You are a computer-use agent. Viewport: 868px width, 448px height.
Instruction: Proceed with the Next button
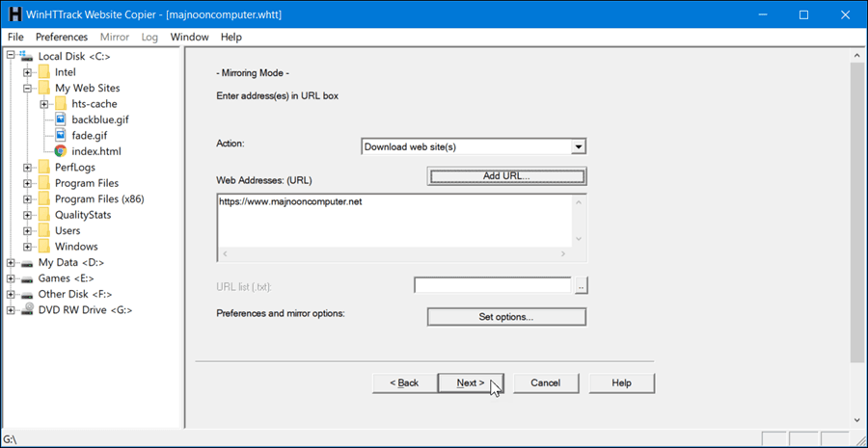point(471,382)
